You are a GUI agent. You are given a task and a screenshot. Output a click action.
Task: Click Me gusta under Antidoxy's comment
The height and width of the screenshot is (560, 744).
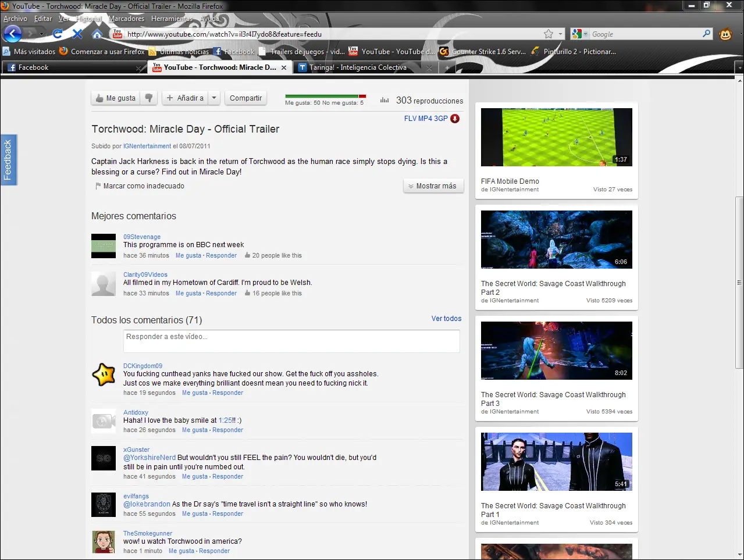(195, 430)
